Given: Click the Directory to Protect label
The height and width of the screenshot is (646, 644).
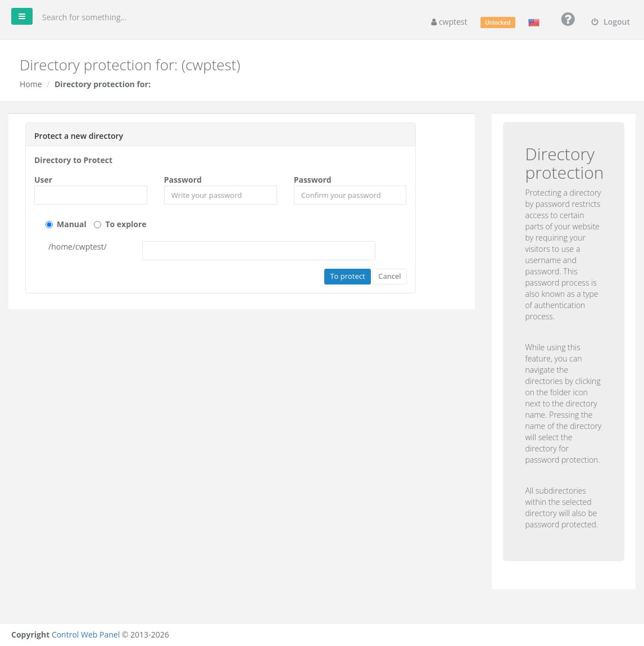Looking at the screenshot, I should point(73,160).
